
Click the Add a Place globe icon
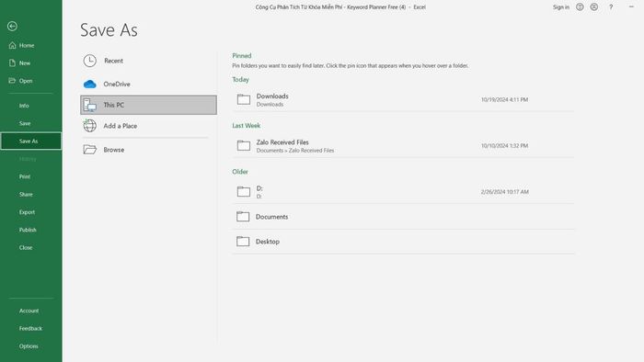tap(89, 126)
